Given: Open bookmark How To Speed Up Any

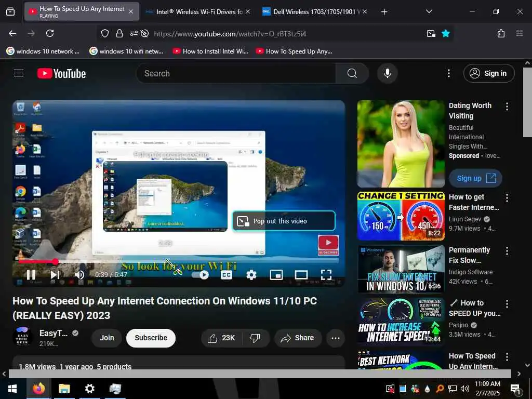Looking at the screenshot, I should (294, 51).
